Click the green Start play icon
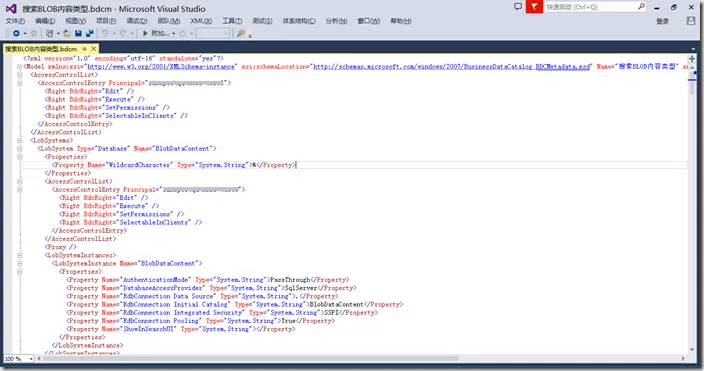Image resolution: width=704 pixels, height=371 pixels. 145,33
